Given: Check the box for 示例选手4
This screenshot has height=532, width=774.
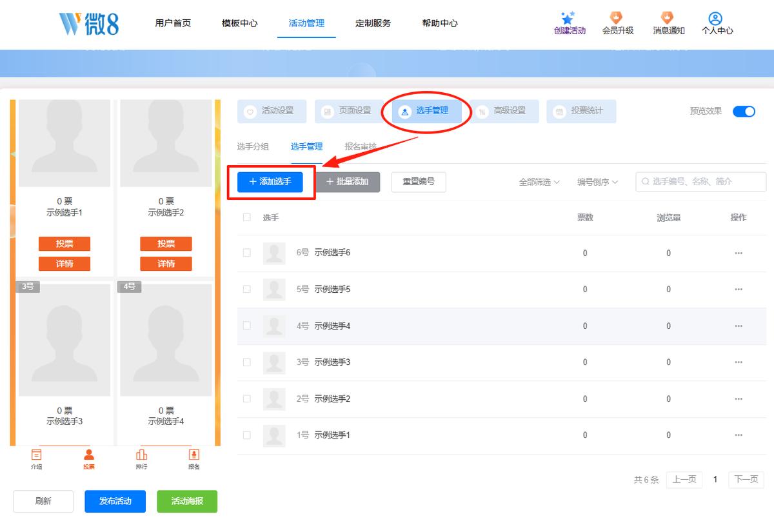Looking at the screenshot, I should tap(246, 326).
